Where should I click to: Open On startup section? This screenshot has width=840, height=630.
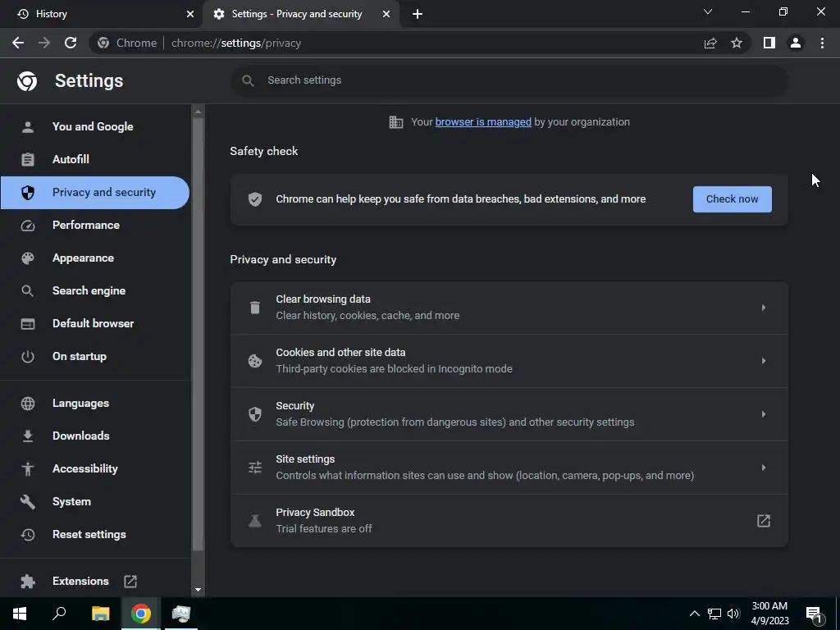95,356
